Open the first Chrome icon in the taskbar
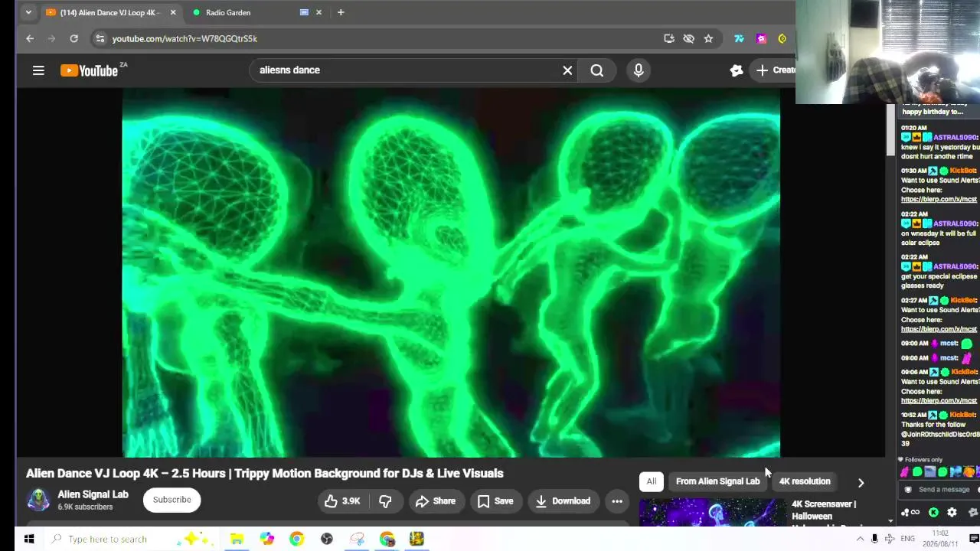 tap(296, 539)
